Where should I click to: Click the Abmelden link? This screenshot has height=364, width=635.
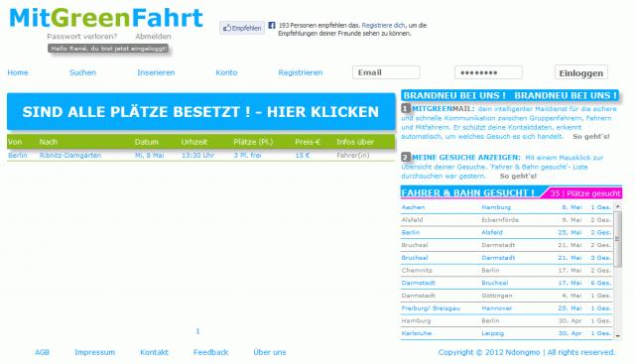(x=153, y=37)
